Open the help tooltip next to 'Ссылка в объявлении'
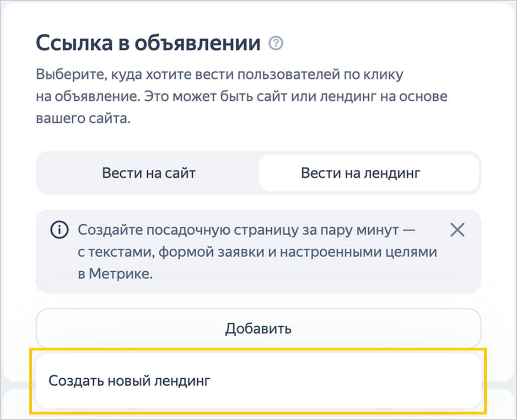This screenshot has width=517, height=420. pyautogui.click(x=275, y=43)
